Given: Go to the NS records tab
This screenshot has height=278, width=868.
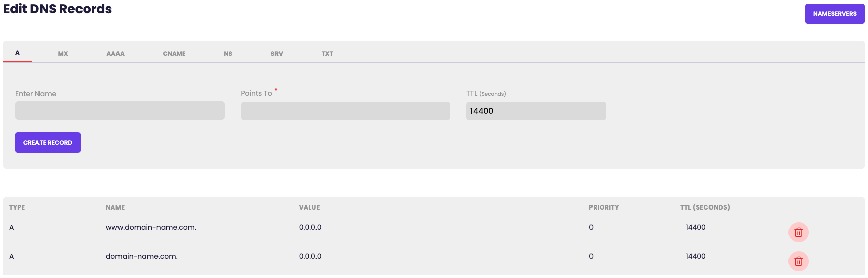Looking at the screenshot, I should point(228,54).
